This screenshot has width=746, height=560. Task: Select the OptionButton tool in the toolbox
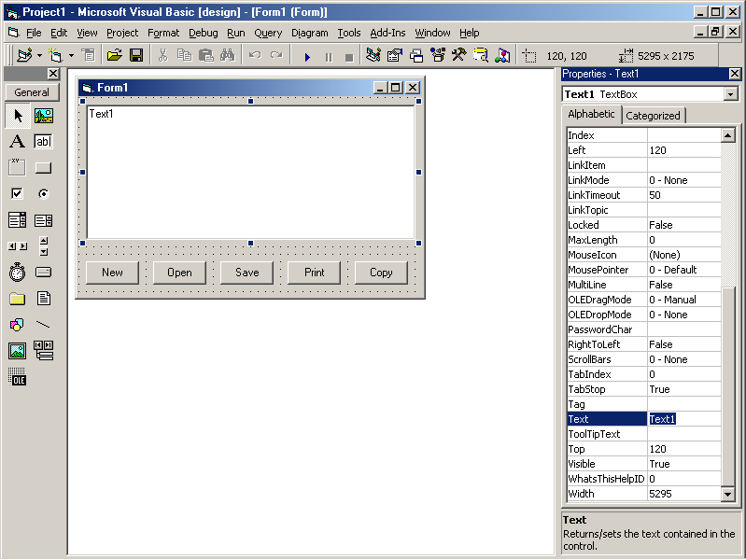(x=43, y=193)
